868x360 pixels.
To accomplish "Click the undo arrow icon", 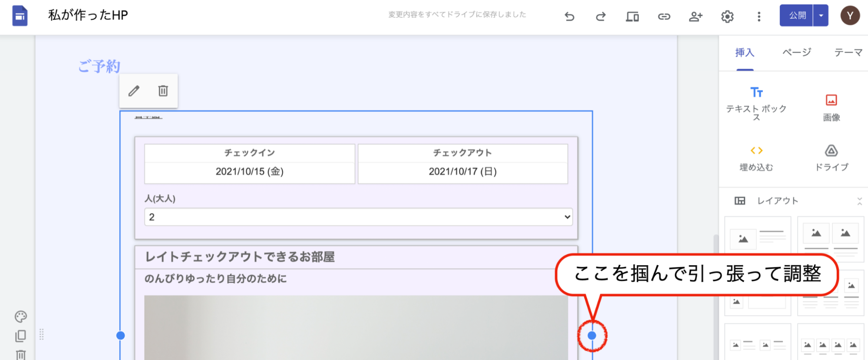I will [569, 17].
